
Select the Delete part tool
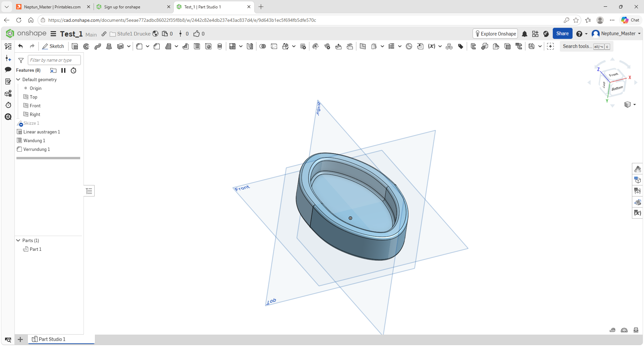[x=303, y=46]
